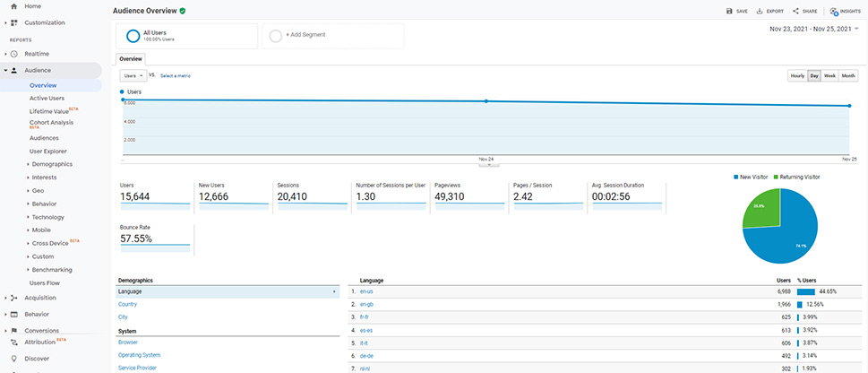Image resolution: width=868 pixels, height=373 pixels.
Task: Open the date range dropdown
Action: (x=814, y=29)
